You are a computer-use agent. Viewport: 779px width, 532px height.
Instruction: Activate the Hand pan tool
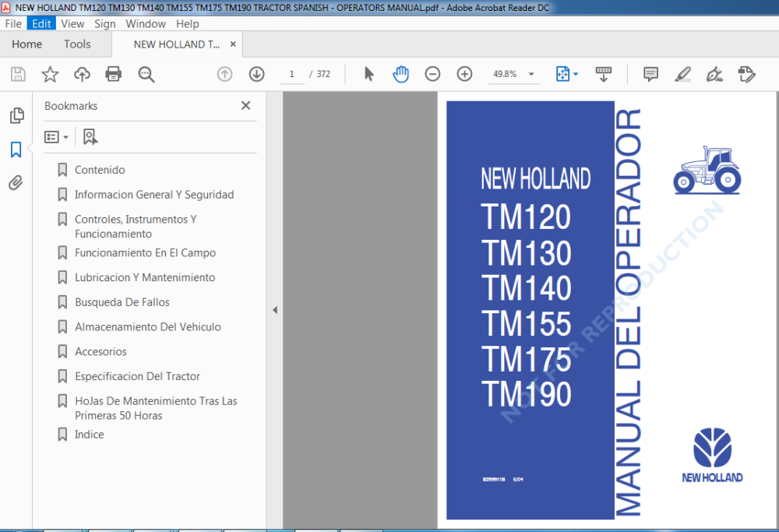pyautogui.click(x=400, y=74)
